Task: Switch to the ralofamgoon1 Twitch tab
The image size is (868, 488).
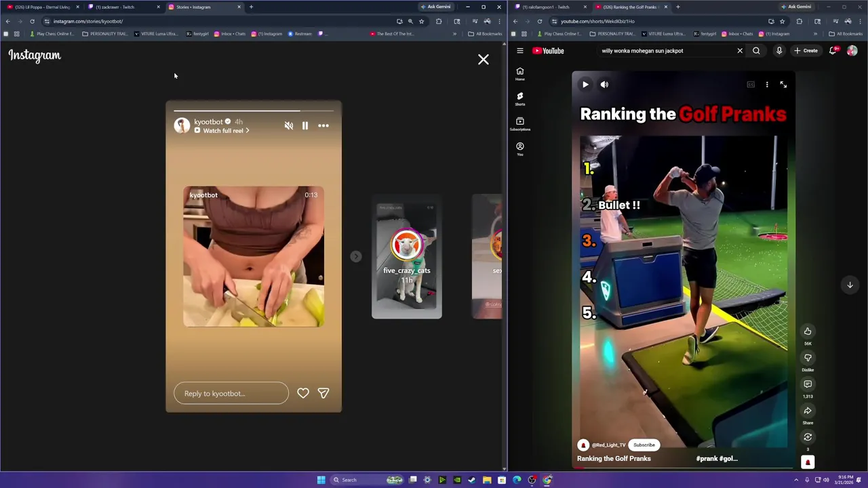Action: coord(549,7)
